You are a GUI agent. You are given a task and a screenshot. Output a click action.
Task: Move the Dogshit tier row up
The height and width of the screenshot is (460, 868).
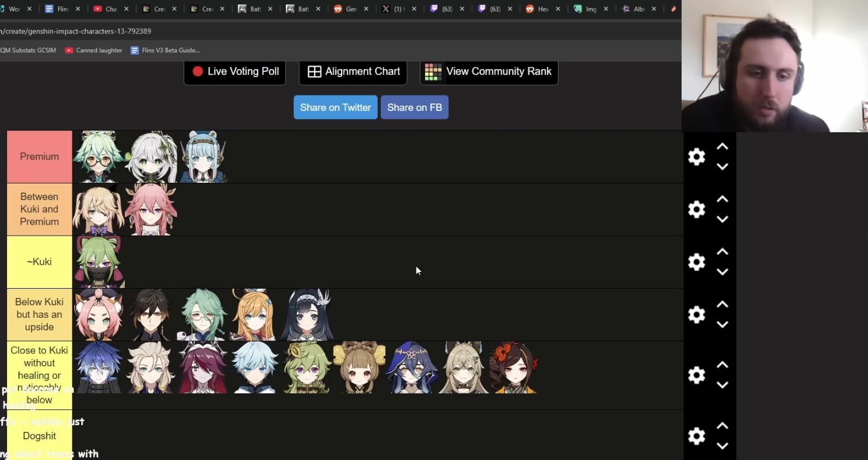722,426
